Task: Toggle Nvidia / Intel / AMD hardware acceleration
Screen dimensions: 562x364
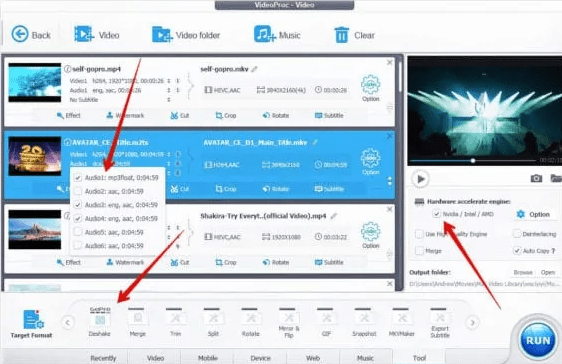Action: click(x=436, y=214)
